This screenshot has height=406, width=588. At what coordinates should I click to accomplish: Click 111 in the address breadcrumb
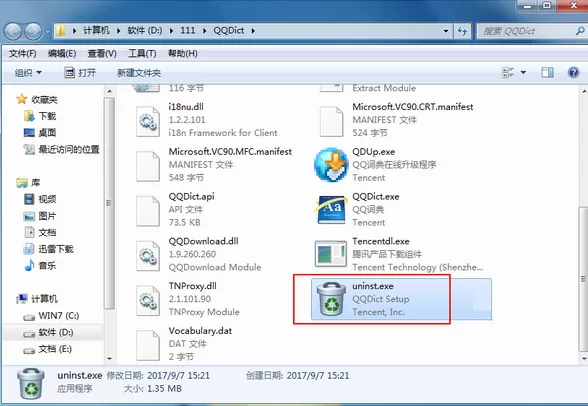(188, 31)
